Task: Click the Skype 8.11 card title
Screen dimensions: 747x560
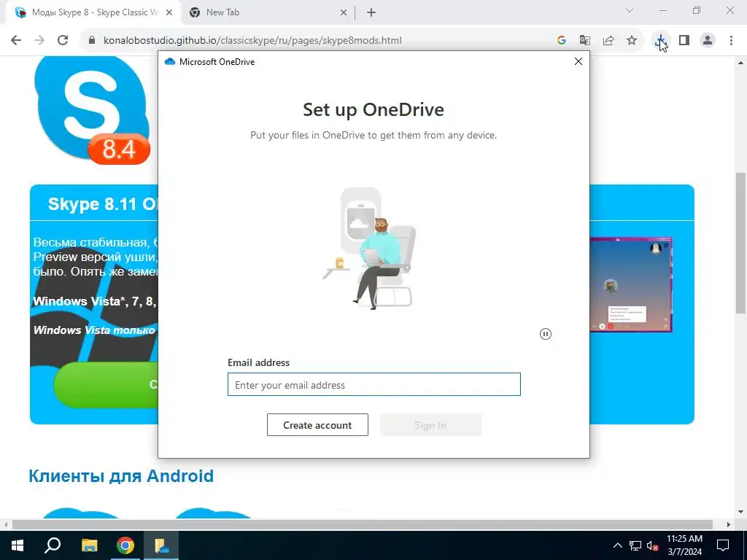Action: click(103, 204)
